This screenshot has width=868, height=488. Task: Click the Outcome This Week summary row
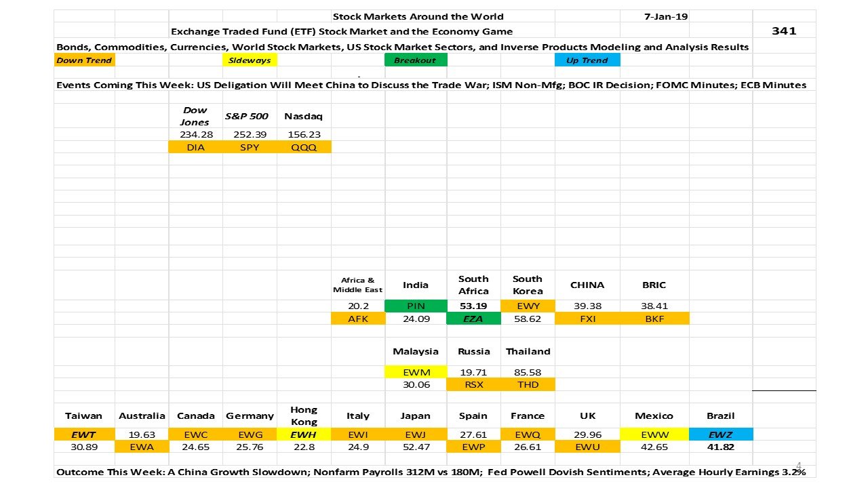pos(431,471)
